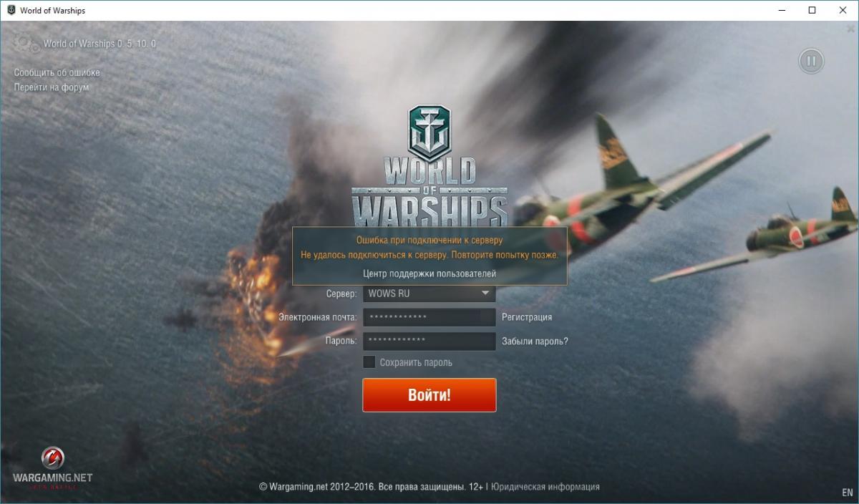Open the Регистрация link
This screenshot has width=859, height=504.
(527, 317)
